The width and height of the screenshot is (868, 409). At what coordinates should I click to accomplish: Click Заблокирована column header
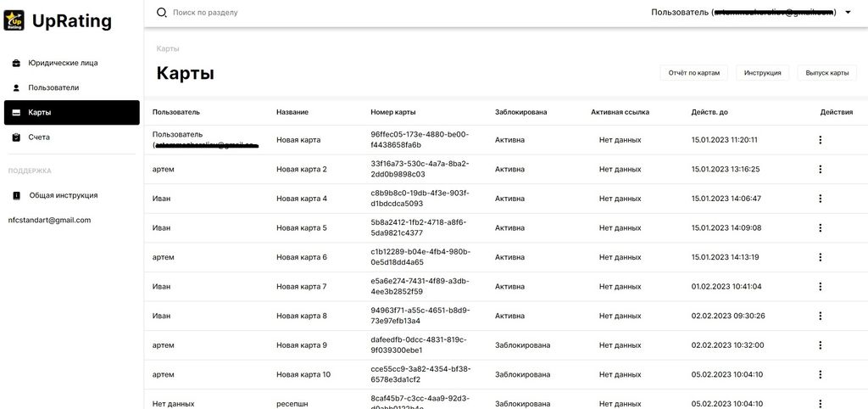(521, 112)
